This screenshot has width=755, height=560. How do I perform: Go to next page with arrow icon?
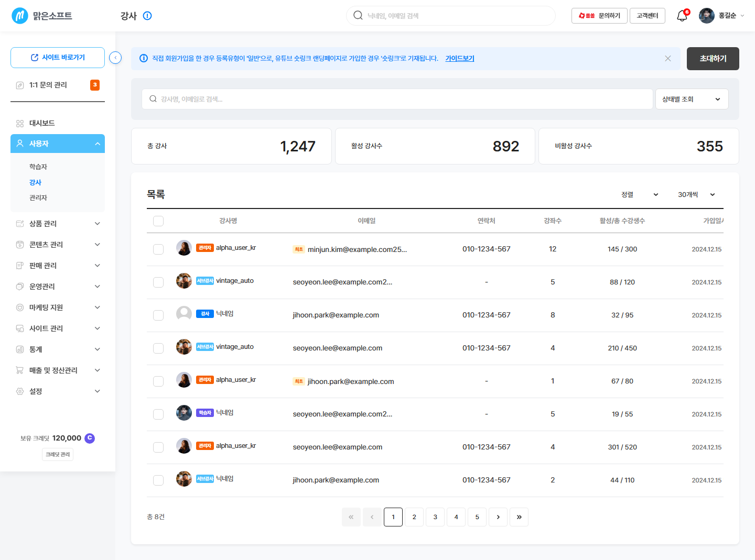coord(498,517)
